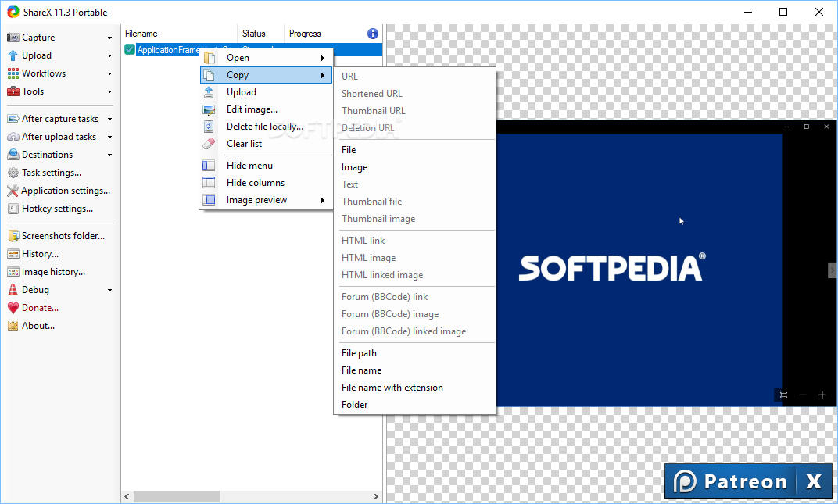Click the Softpedia image preview thumbnail
Viewport: 838px width, 504px height.
point(667,263)
